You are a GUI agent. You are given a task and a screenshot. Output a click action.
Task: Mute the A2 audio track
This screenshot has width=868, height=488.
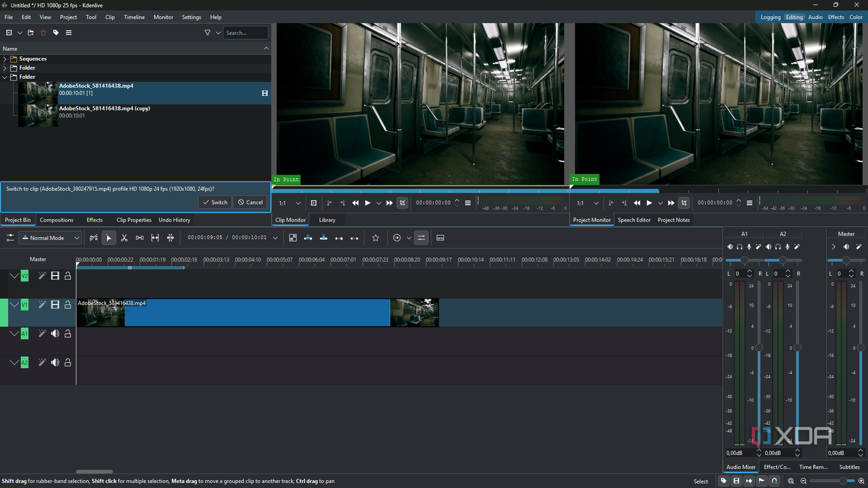tap(55, 363)
